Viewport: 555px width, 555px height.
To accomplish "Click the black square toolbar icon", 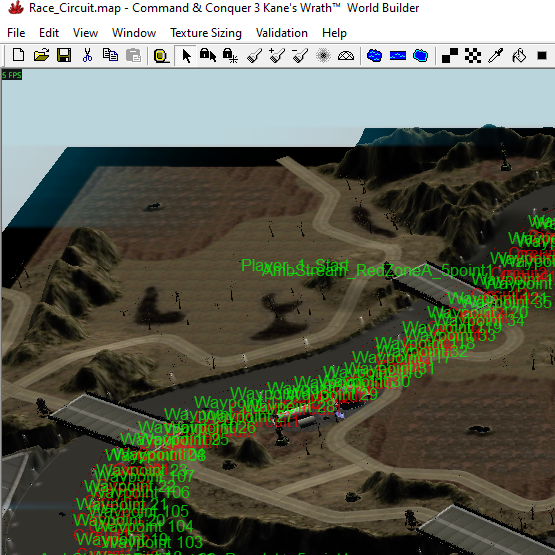I will click(x=542, y=56).
